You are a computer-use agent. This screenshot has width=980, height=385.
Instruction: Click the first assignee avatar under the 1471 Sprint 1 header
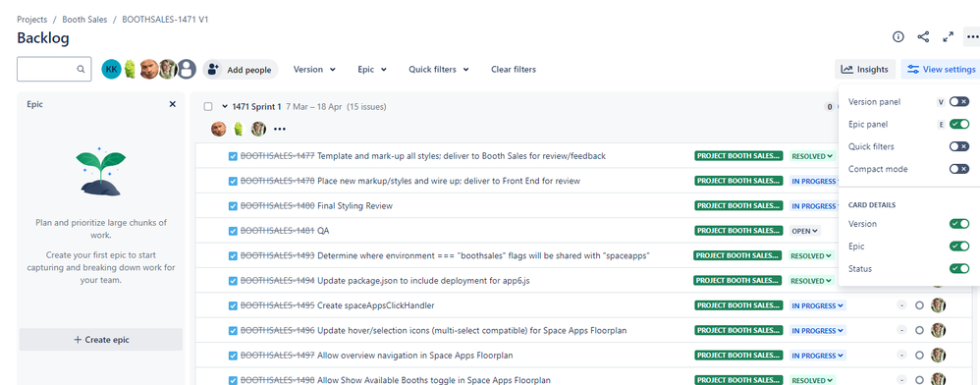pos(219,130)
